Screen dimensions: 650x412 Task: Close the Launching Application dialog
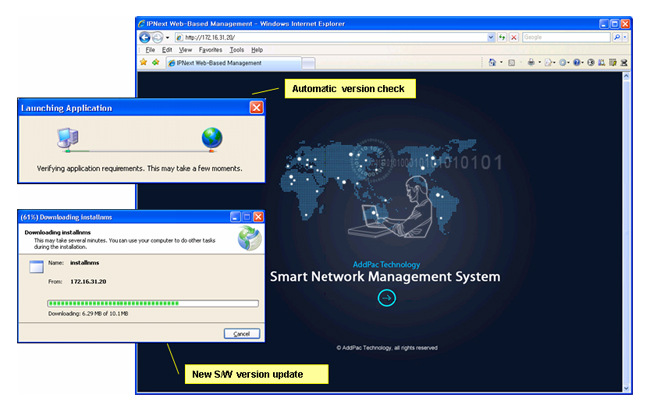[256, 108]
